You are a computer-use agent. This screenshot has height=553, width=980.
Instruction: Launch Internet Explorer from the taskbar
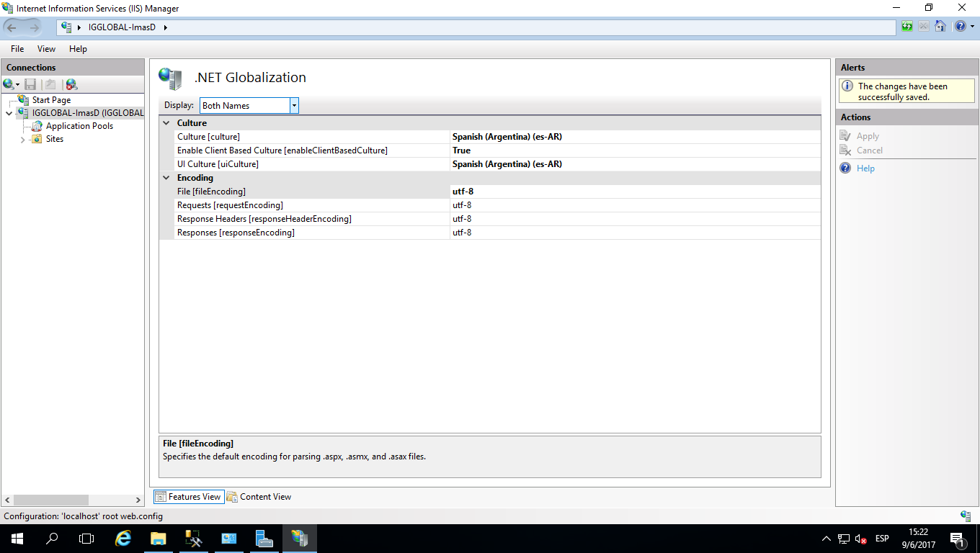pyautogui.click(x=123, y=539)
